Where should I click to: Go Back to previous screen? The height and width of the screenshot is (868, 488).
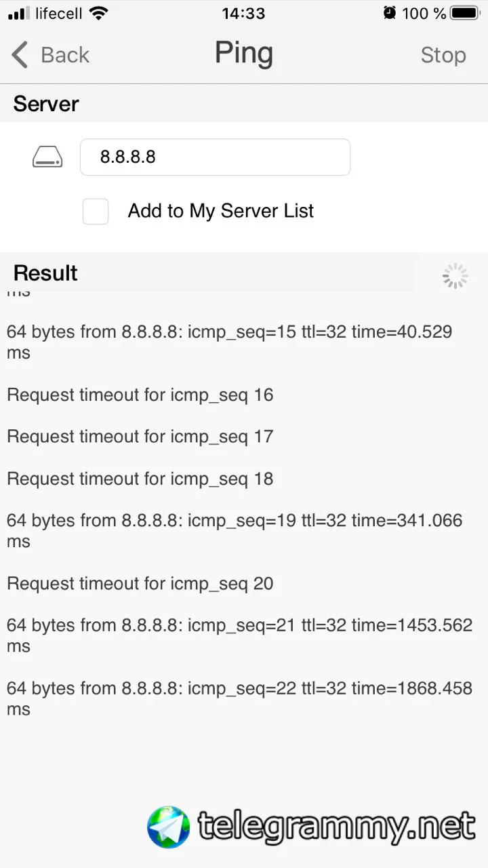pos(51,55)
